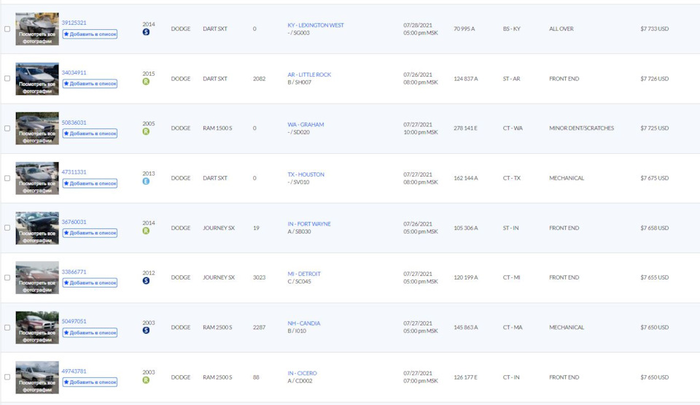Open photo thumbnail of lot 34034911
Viewport: 700px width, 405px height.
pos(36,78)
